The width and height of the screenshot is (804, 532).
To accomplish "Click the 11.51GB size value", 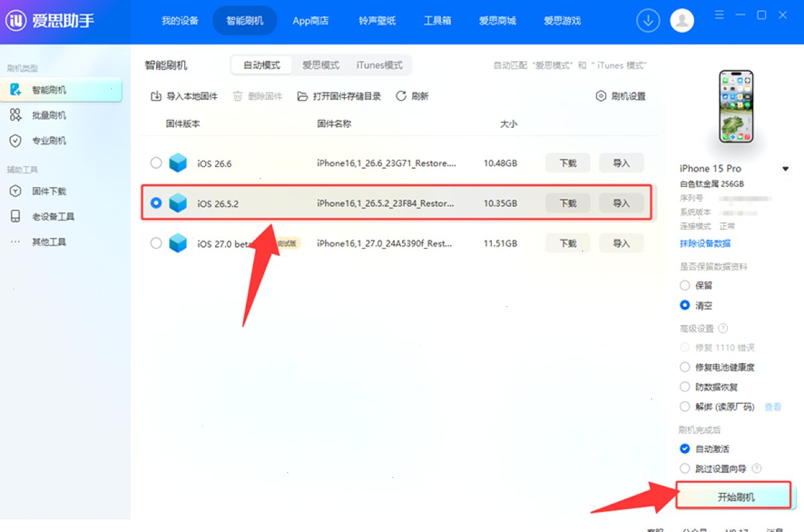I will pyautogui.click(x=500, y=243).
